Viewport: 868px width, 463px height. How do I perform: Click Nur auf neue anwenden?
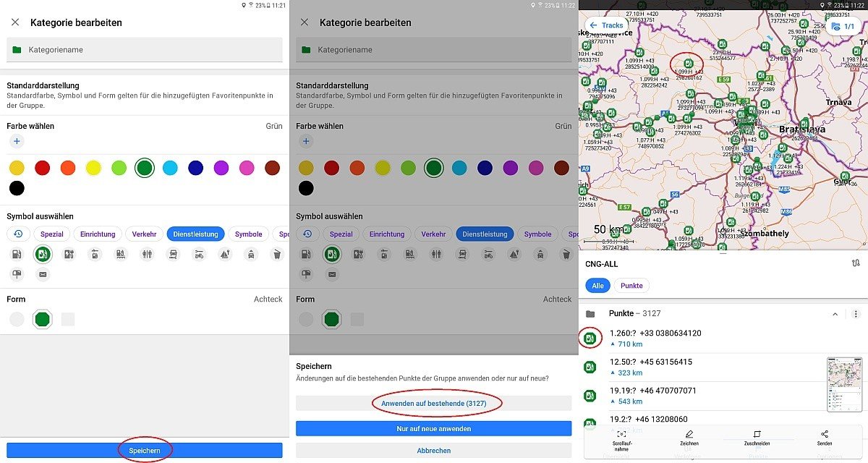434,428
